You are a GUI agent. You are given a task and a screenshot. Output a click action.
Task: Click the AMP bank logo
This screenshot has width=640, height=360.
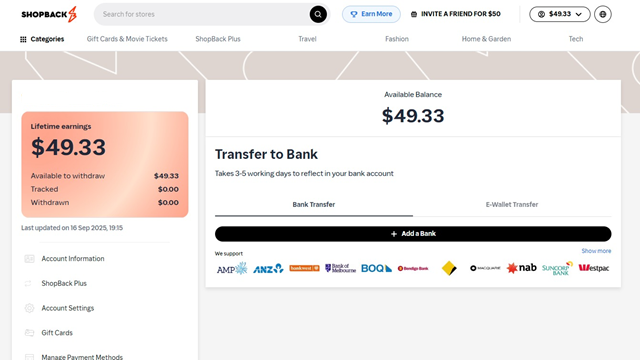pyautogui.click(x=232, y=269)
